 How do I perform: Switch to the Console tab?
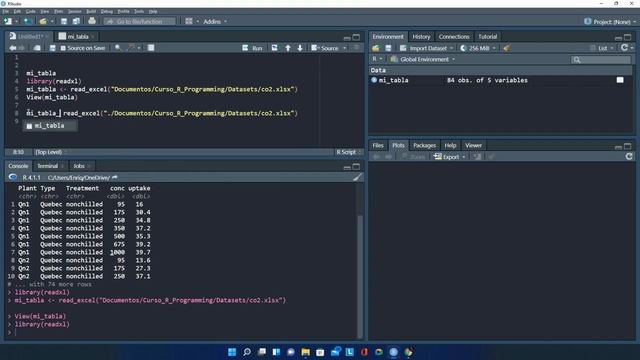(x=18, y=166)
